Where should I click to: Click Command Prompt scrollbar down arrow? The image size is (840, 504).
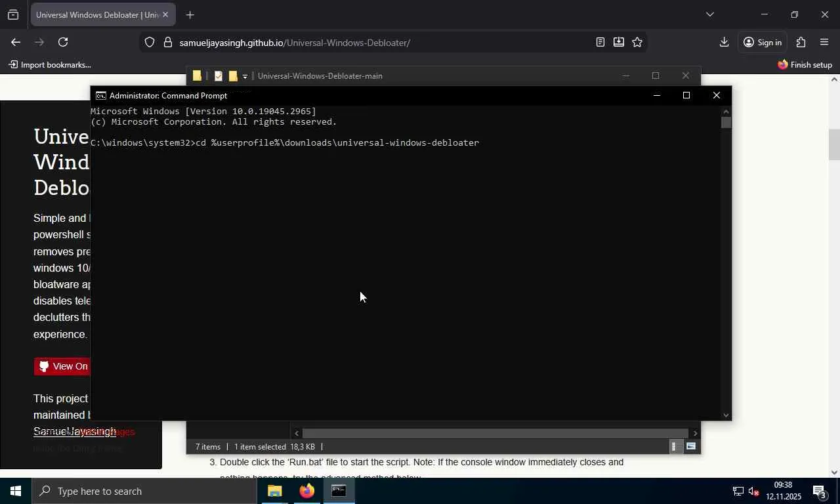(726, 415)
